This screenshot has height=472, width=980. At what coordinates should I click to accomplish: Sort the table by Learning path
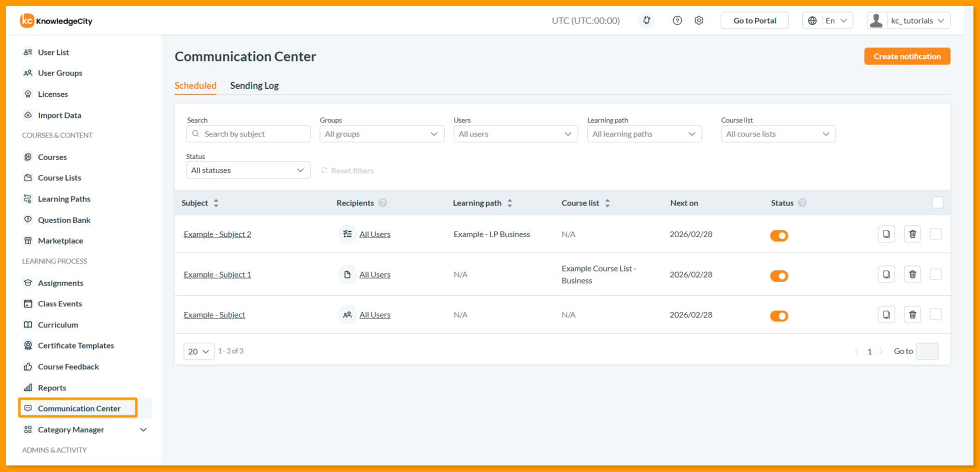coord(510,203)
